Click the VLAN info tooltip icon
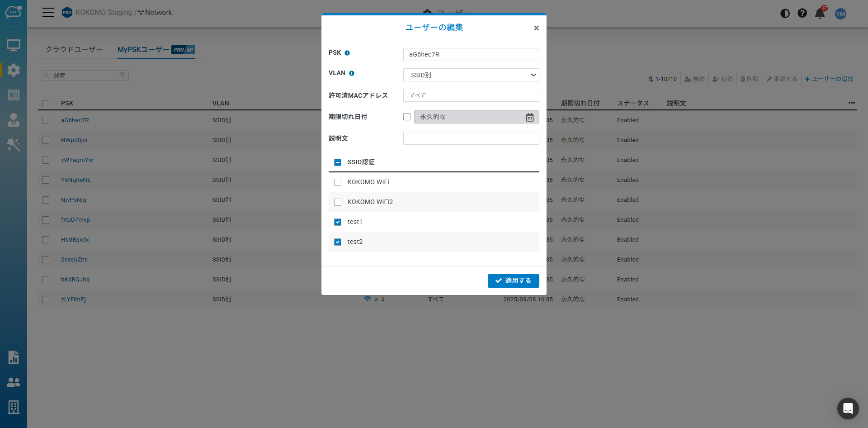Viewport: 868px width, 428px height. tap(352, 73)
